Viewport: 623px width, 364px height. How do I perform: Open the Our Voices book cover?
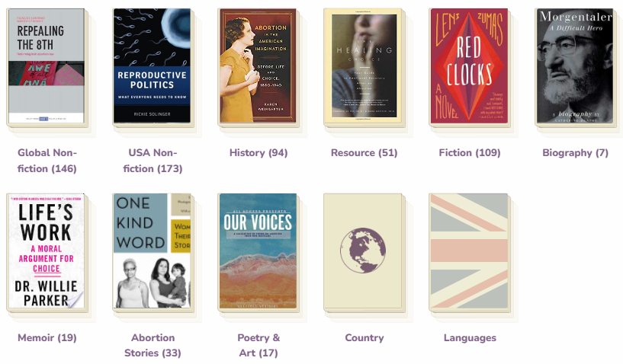click(257, 251)
